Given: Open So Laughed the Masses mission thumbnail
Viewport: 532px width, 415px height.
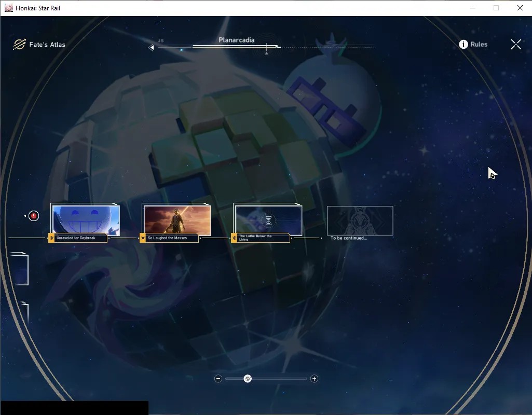Looking at the screenshot, I should [x=178, y=220].
